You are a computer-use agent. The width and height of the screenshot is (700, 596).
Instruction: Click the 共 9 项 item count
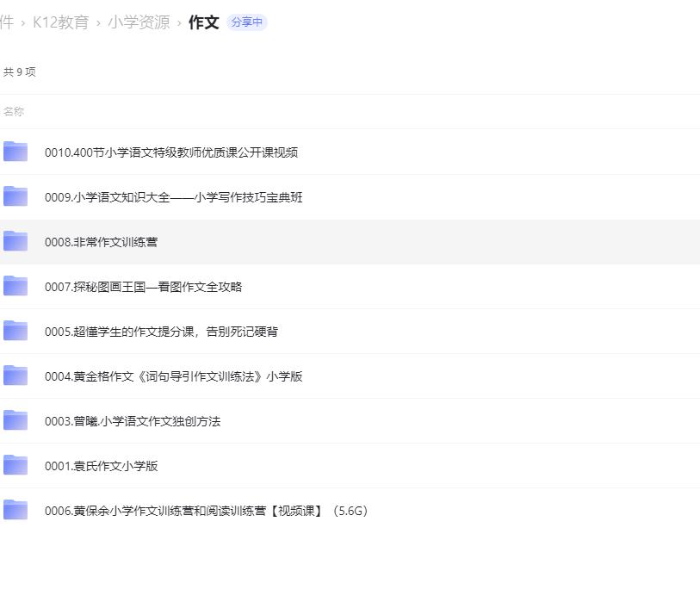coord(20,71)
